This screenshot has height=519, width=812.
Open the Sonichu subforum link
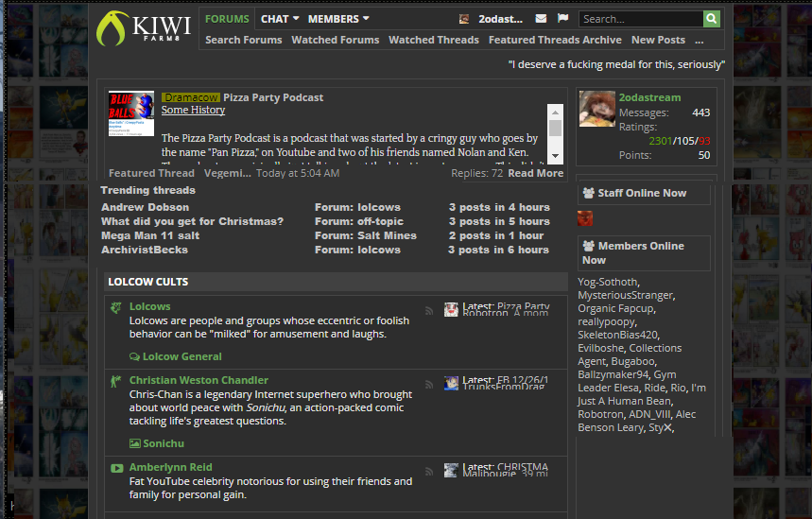tap(164, 443)
